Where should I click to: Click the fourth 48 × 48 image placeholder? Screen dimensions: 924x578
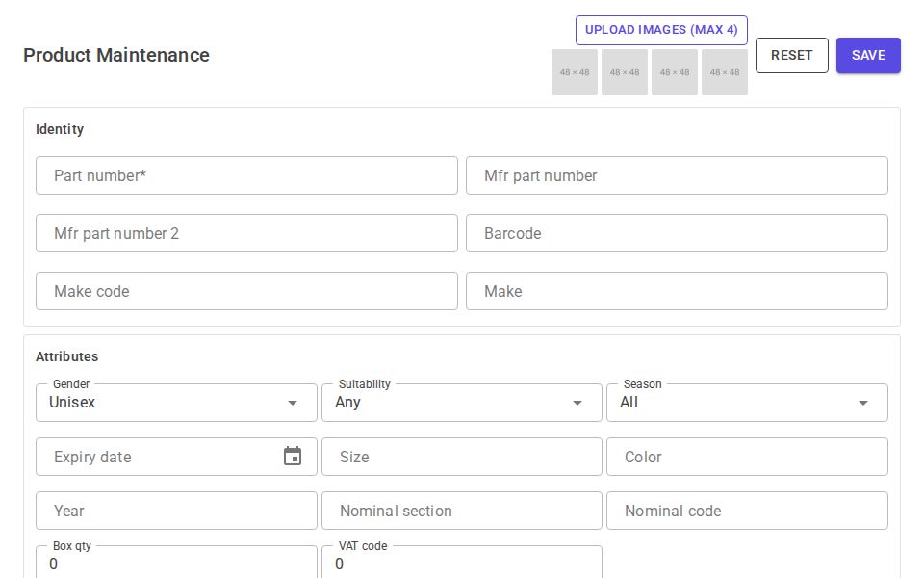[725, 72]
